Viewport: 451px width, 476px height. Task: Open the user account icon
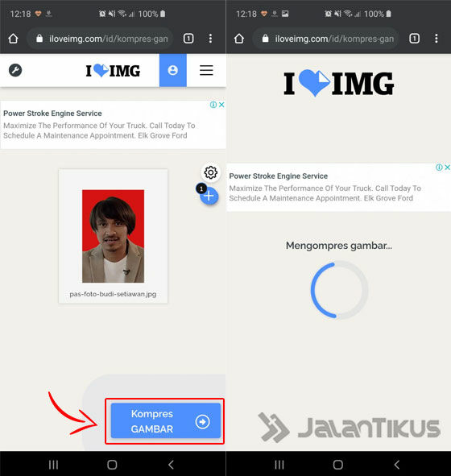172,70
